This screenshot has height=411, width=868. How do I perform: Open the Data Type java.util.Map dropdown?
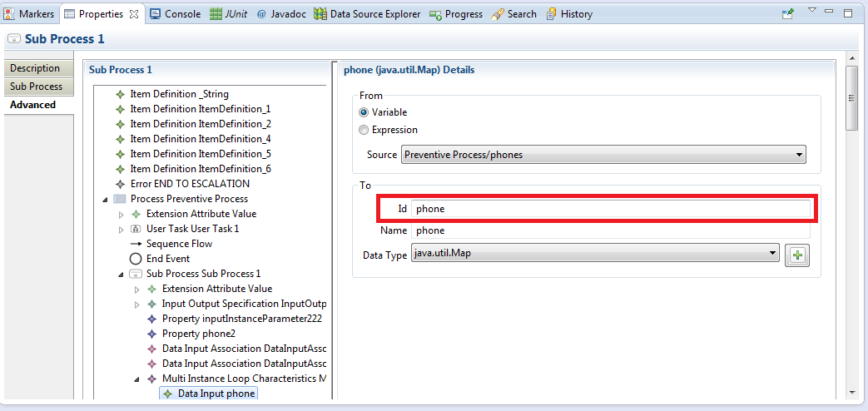point(595,254)
